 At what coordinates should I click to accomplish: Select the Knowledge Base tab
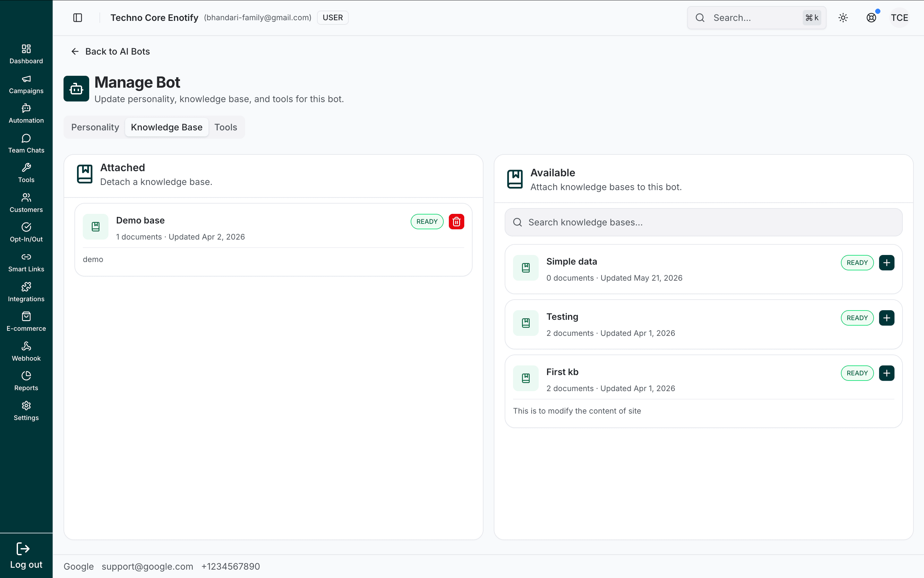click(x=167, y=127)
